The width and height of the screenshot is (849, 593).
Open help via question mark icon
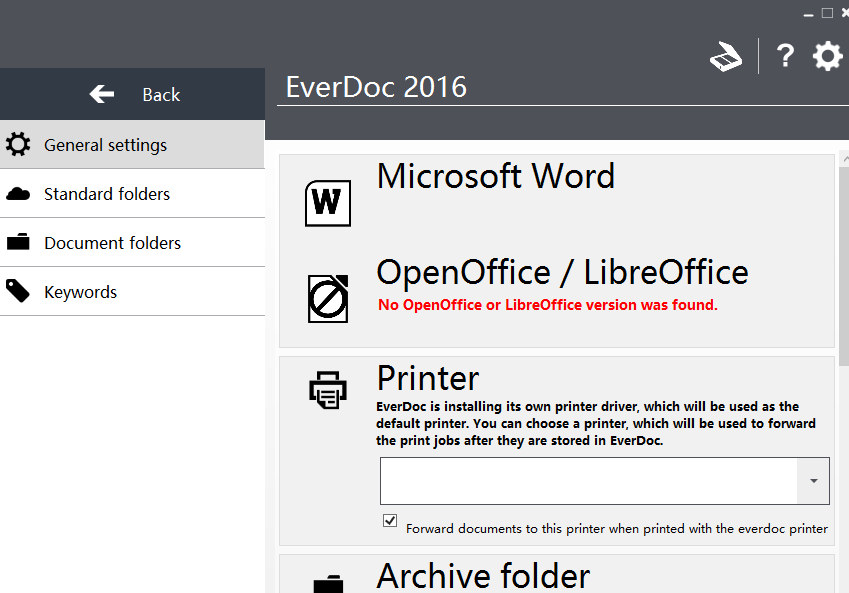pos(785,56)
